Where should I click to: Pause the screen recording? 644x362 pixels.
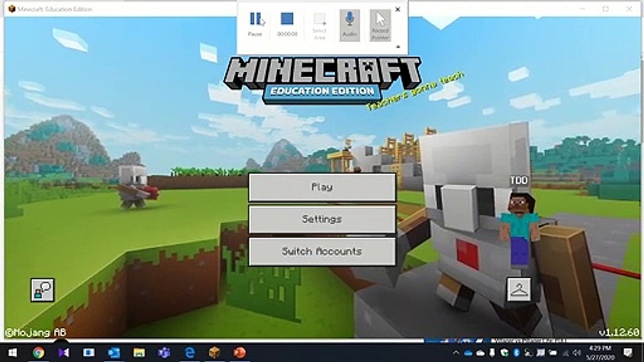coord(255,25)
